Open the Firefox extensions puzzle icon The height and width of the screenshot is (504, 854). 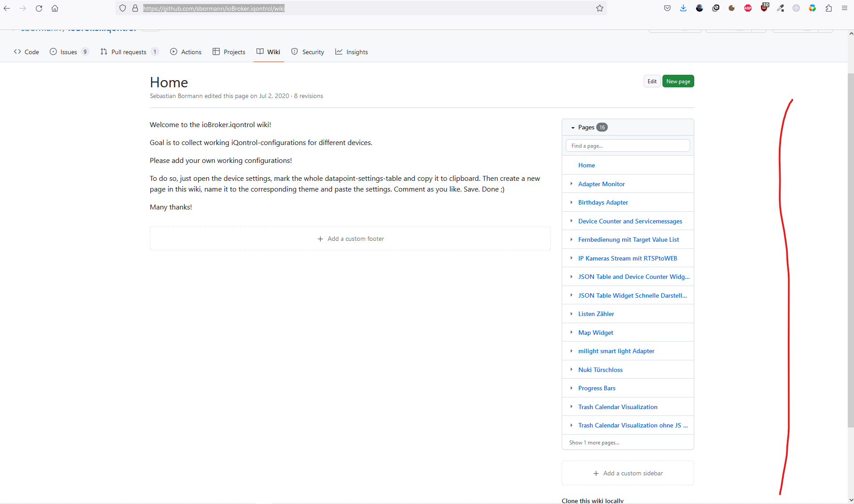[828, 8]
